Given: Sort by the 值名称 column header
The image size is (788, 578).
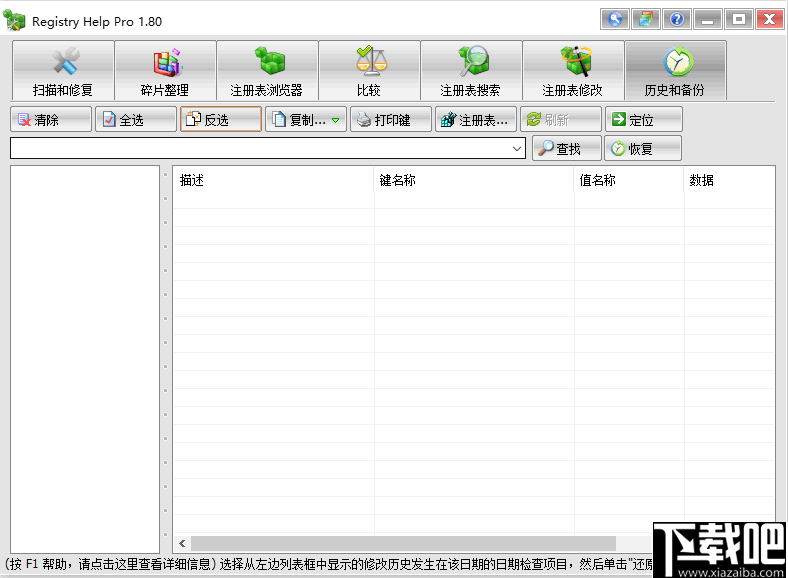Looking at the screenshot, I should [x=629, y=180].
